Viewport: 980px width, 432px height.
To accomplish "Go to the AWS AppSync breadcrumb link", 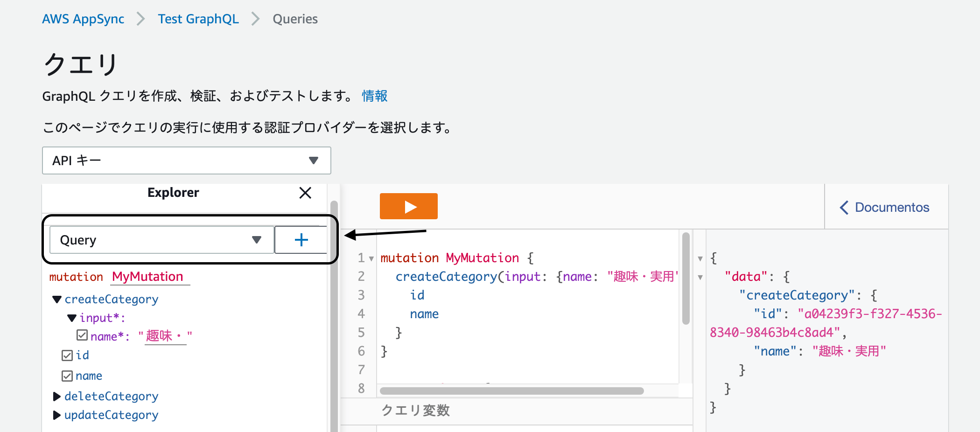I will point(83,19).
